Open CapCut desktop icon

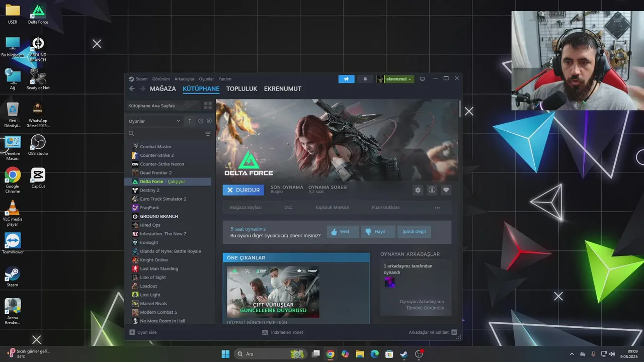point(38,178)
